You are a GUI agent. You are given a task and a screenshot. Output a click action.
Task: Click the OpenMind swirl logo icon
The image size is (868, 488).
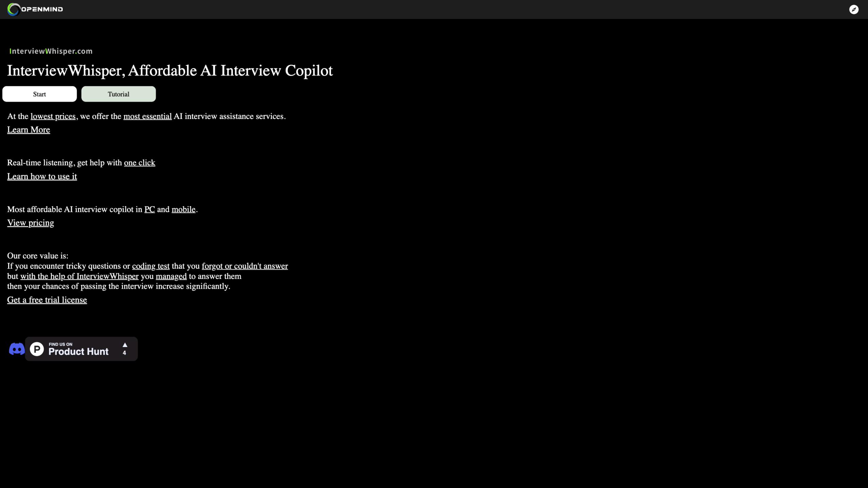[x=14, y=9]
